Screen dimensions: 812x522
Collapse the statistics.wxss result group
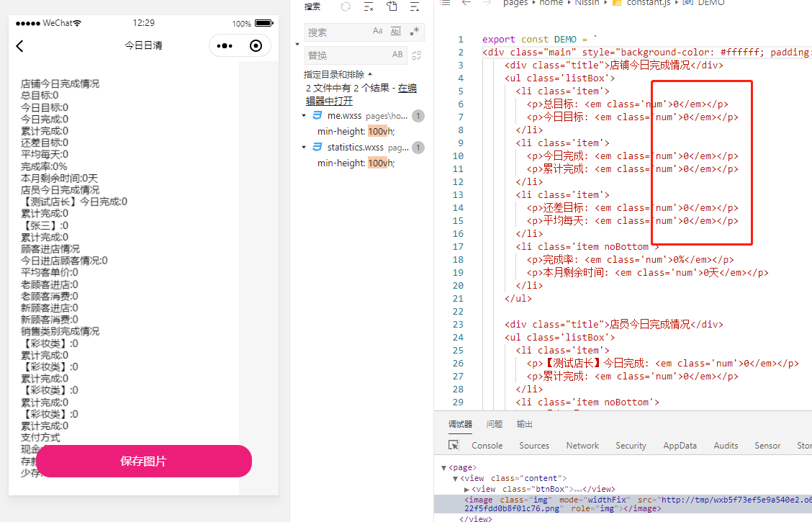[304, 147]
